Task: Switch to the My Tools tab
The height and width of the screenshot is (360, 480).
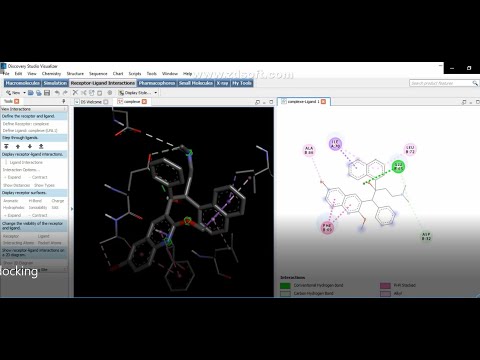Action: tap(242, 83)
